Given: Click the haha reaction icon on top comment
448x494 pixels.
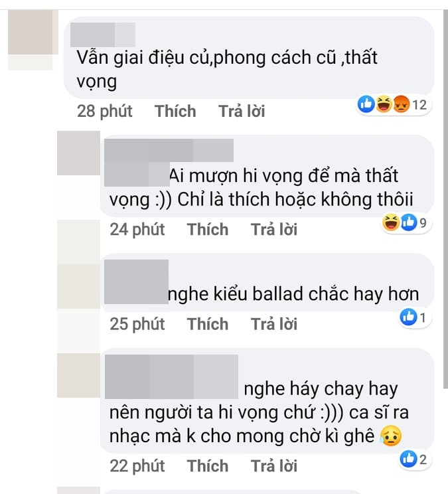Looking at the screenshot, I should [384, 104].
